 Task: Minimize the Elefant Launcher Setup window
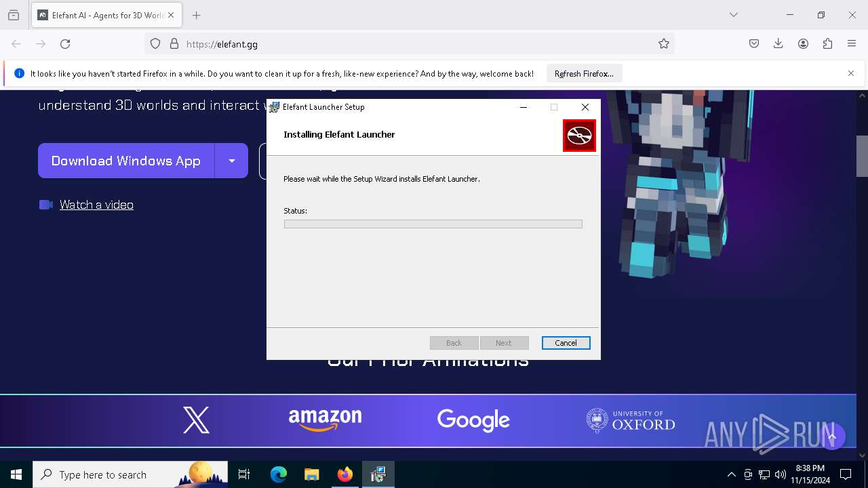point(524,107)
